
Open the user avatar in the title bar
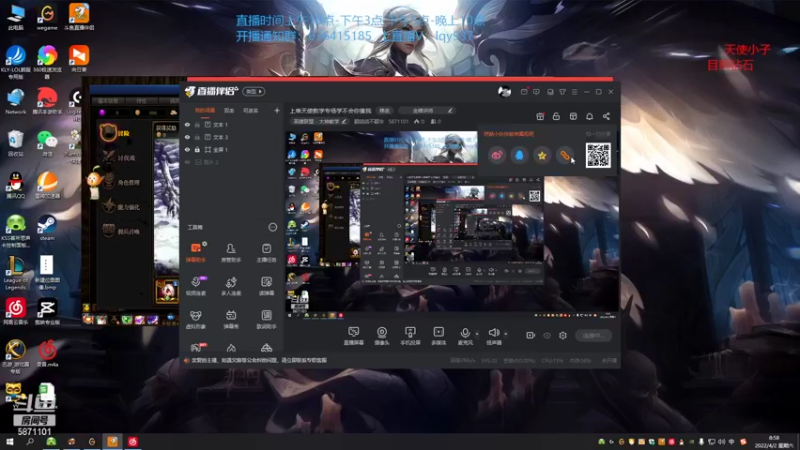tap(504, 92)
